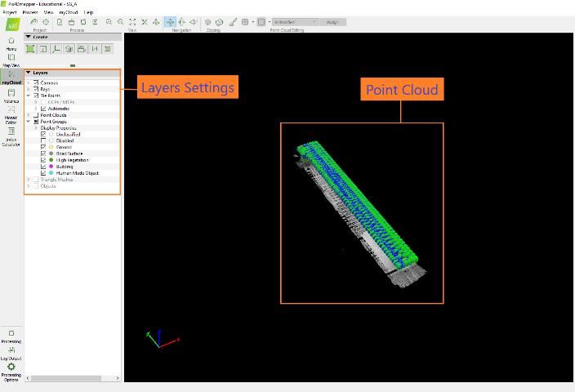Open the Process menu
This screenshot has height=392, width=575.
click(30, 13)
